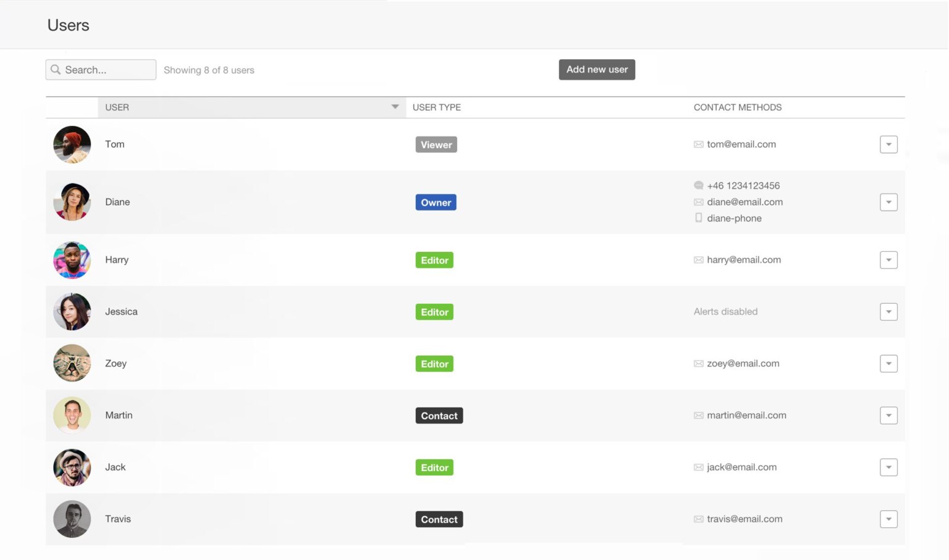Expand the actions dropdown on Tom's row
Viewport: 949px width, 560px height.
[x=888, y=144]
